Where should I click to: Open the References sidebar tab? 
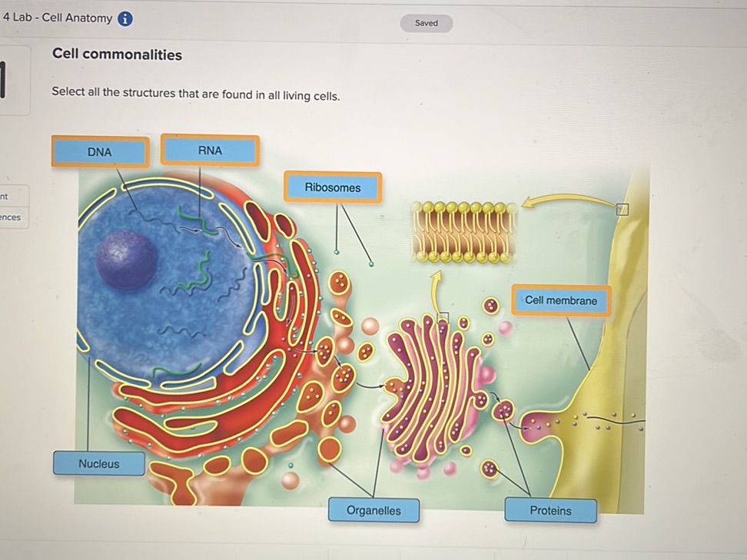pos(12,217)
